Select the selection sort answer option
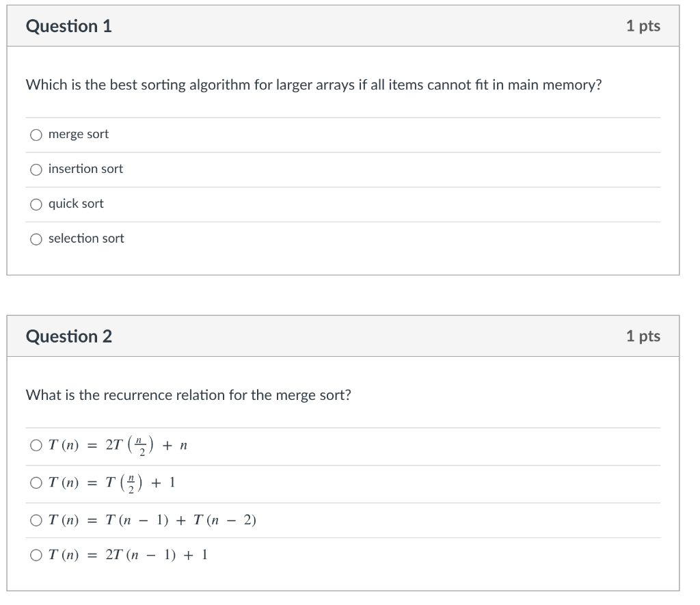Image resolution: width=700 pixels, height=605 pixels. pos(36,239)
